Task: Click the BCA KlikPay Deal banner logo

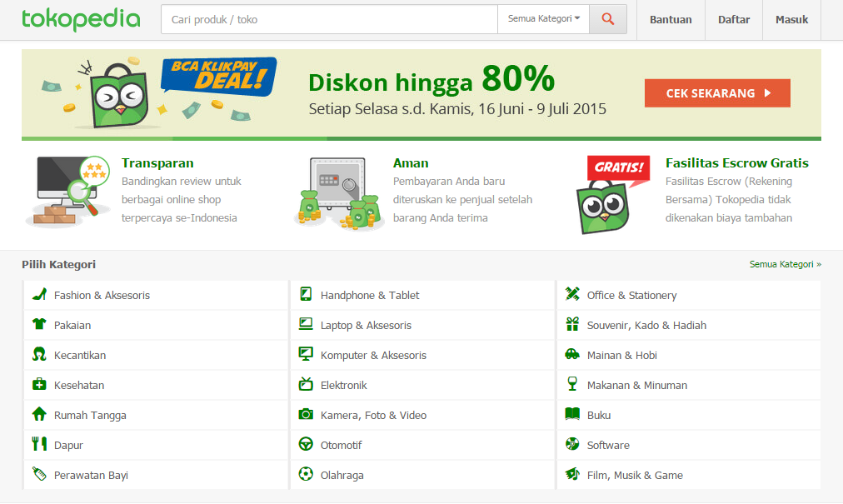Action: [x=219, y=77]
